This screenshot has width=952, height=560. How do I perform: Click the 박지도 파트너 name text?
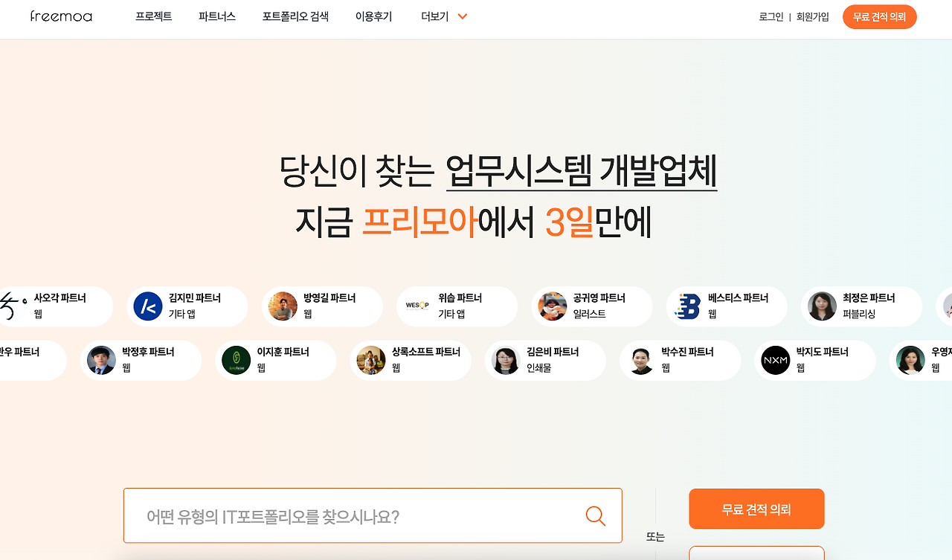click(x=823, y=352)
